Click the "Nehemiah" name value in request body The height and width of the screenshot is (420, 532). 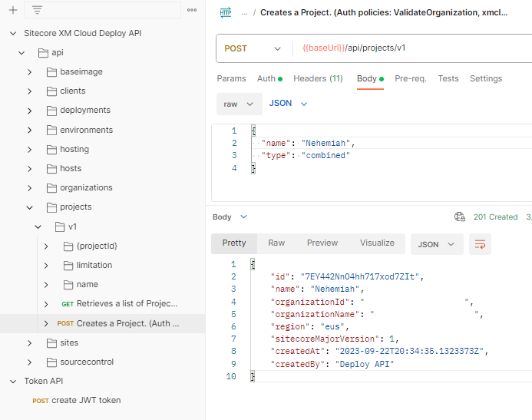click(325, 143)
